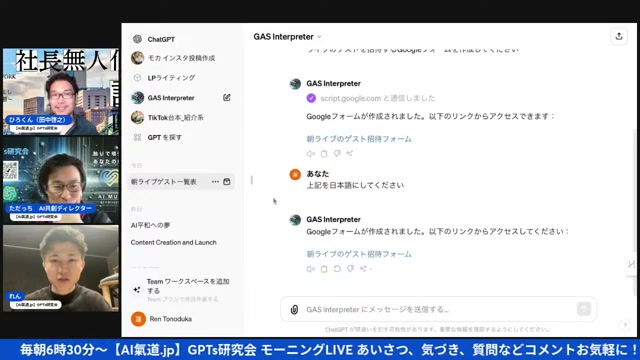
Task: Click れん webcam thumbnail
Action: tap(61, 269)
